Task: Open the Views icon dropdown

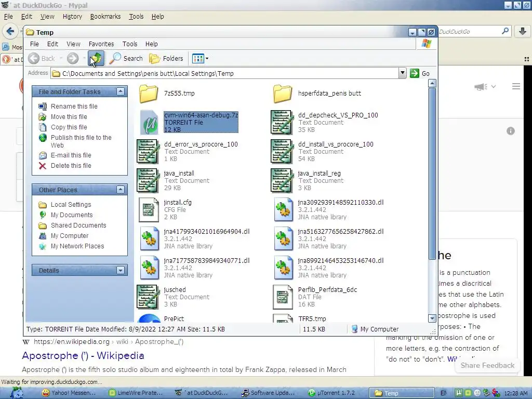Action: tap(200, 58)
